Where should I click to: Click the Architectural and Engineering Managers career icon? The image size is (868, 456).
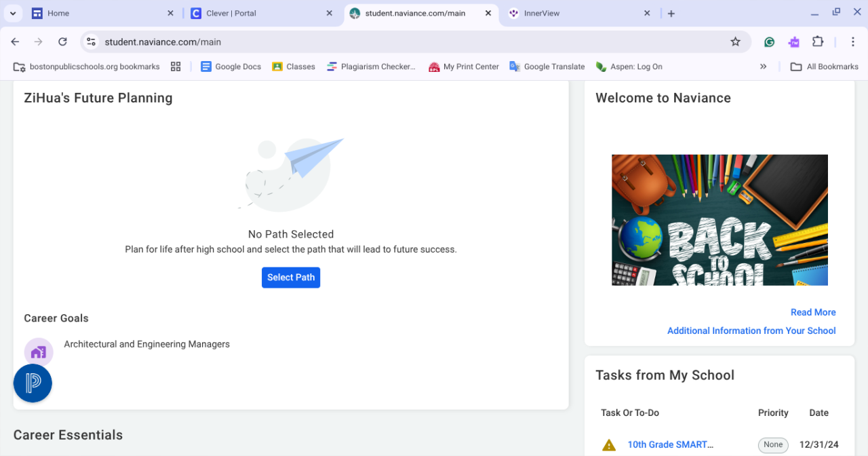[x=39, y=351]
